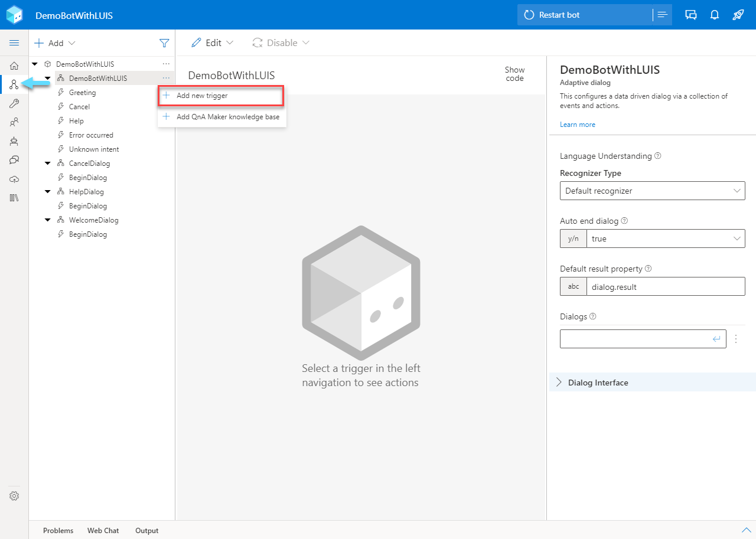Open more options for DemoBotWithLUIS dialog
Screen dimensions: 756x539
[x=166, y=78]
